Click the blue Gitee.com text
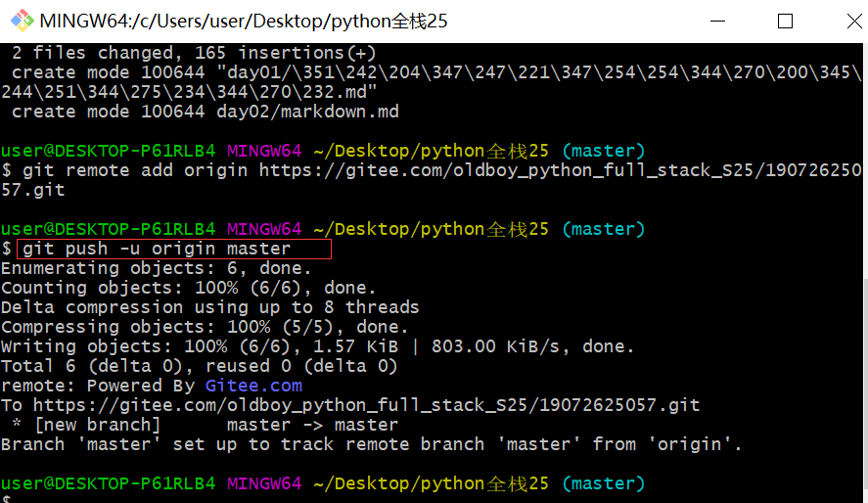The width and height of the screenshot is (868, 503). [253, 386]
